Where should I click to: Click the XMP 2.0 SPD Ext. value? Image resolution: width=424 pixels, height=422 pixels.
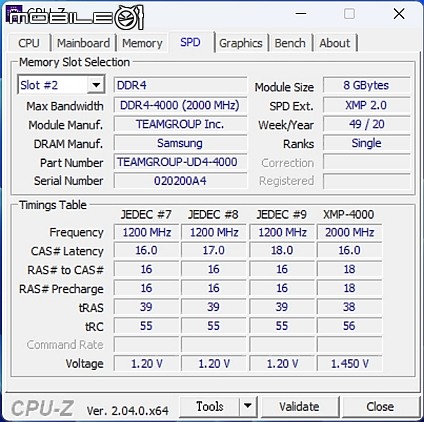click(x=366, y=105)
